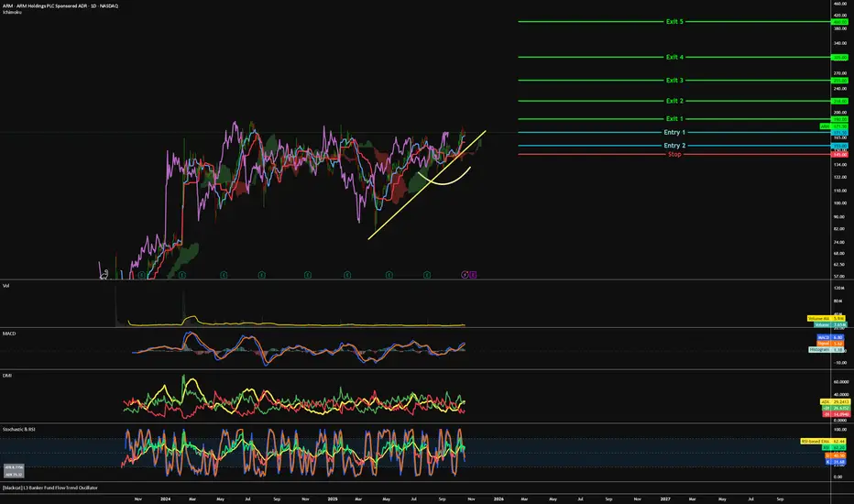Select the Vol pane label
The image size is (854, 504).
(x=8, y=286)
